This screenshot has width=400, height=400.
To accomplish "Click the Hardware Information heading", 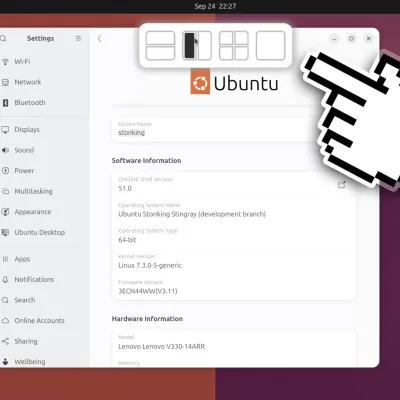I will (147, 319).
